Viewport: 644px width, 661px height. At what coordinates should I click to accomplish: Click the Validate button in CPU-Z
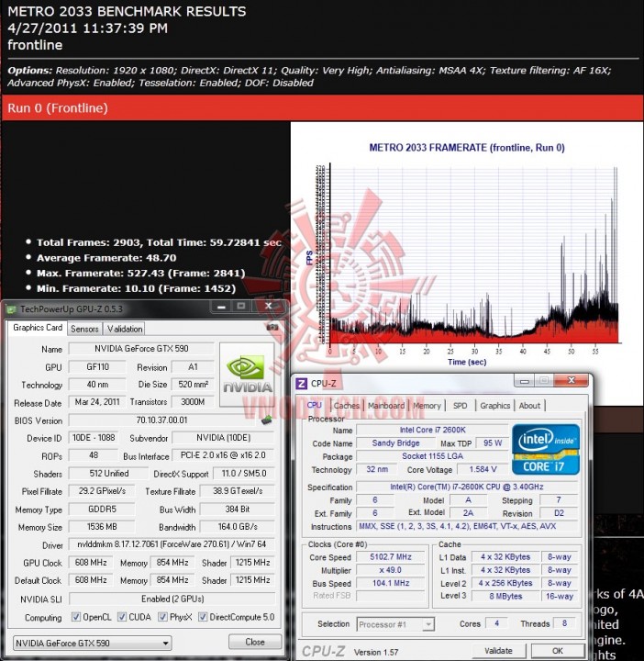pyautogui.click(x=498, y=651)
